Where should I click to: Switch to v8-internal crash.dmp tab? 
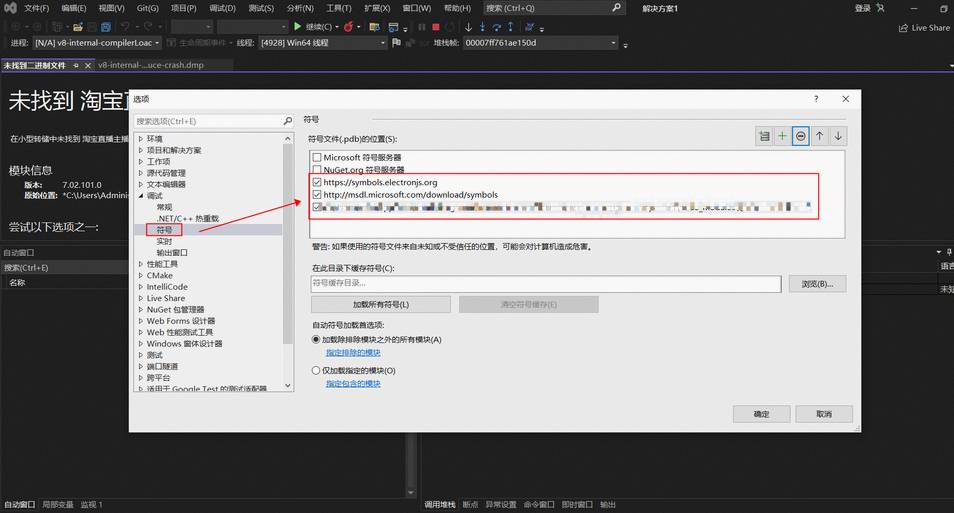click(x=151, y=65)
